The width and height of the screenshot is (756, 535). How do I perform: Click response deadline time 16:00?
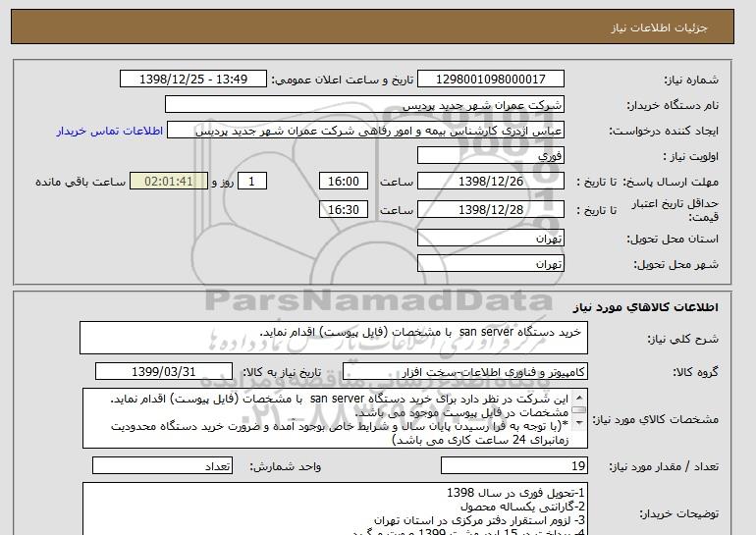(x=344, y=182)
